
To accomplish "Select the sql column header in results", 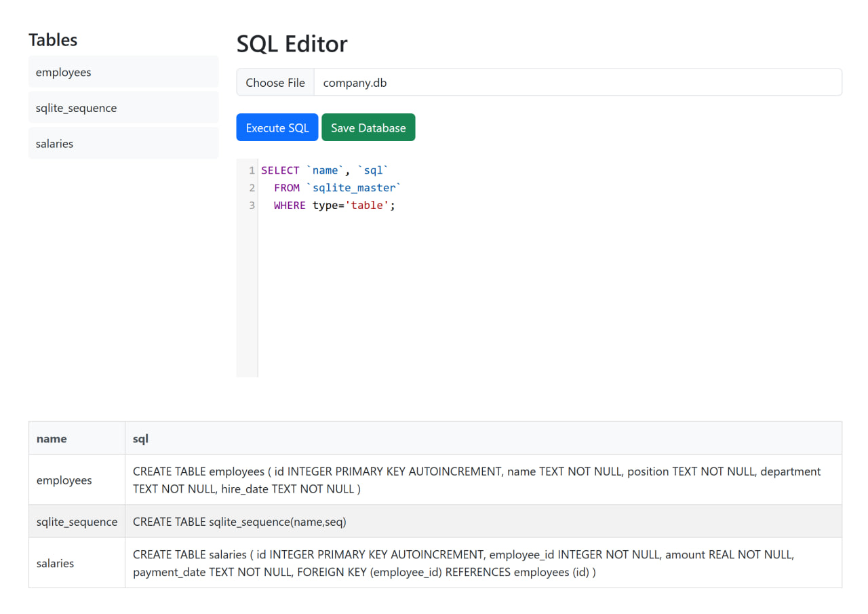I will [x=140, y=438].
